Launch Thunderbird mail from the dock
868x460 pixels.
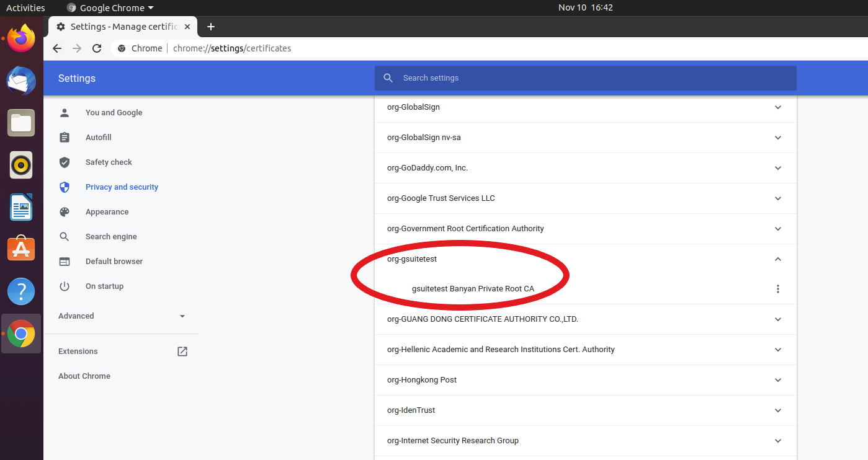click(21, 81)
